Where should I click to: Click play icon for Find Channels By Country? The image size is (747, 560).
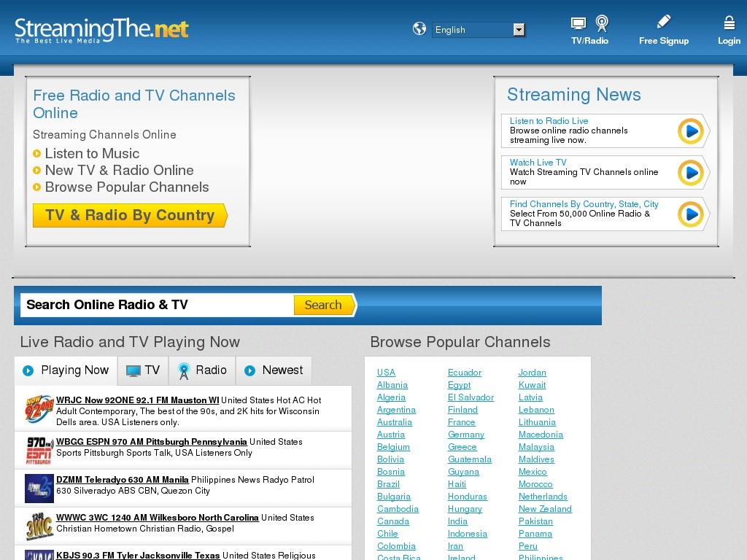691,214
